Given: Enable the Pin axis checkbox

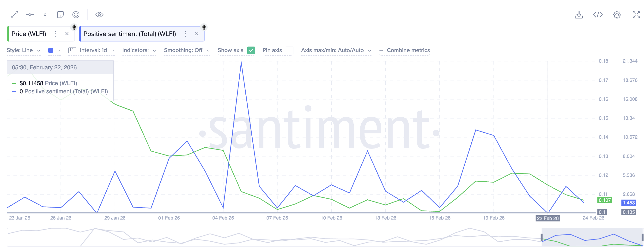Looking at the screenshot, I should (x=289, y=50).
